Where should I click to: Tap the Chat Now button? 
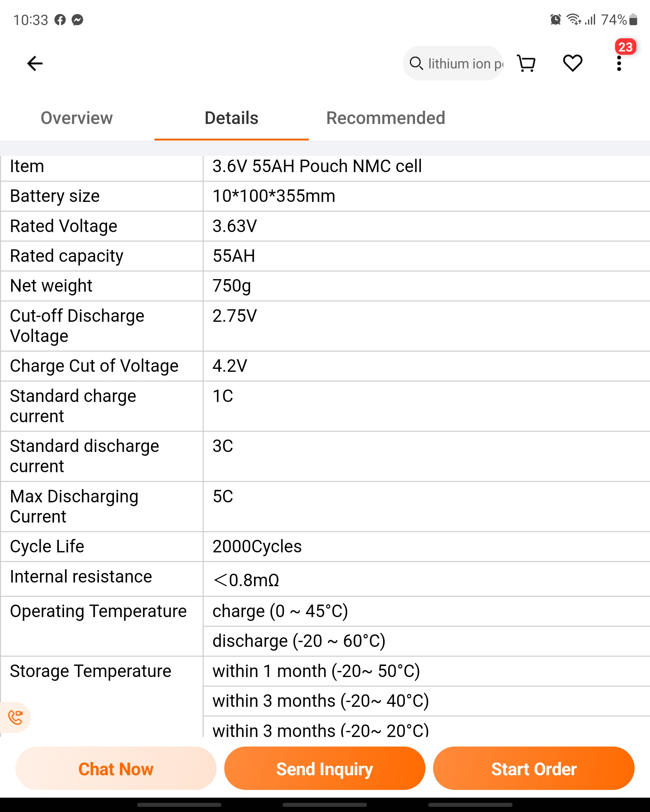click(x=116, y=769)
